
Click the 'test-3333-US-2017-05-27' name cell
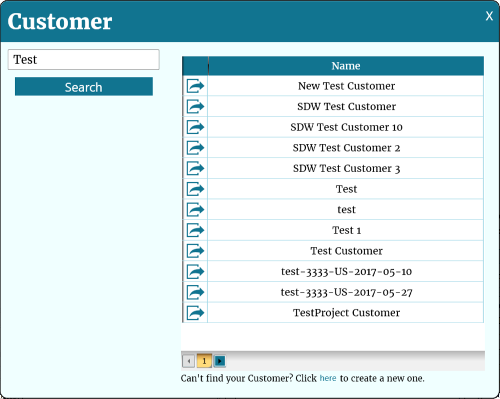coord(346,292)
